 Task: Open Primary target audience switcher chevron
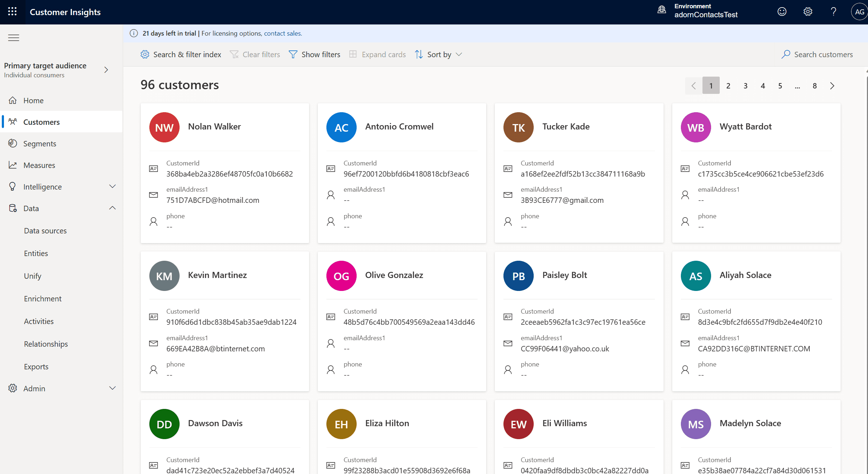(106, 70)
